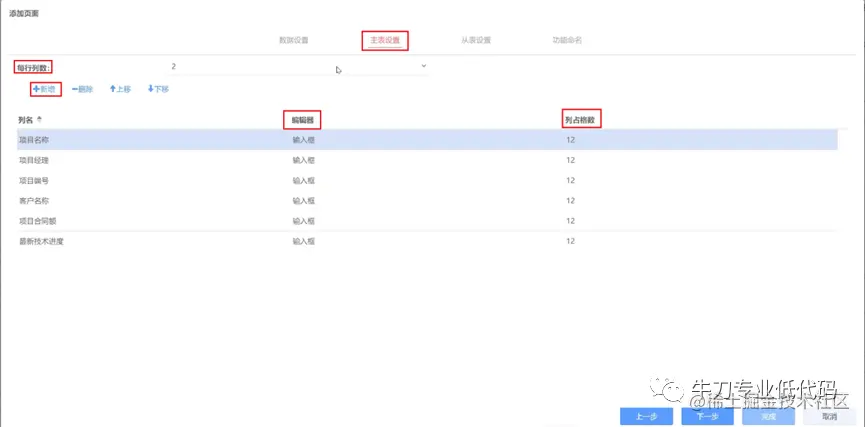Select the 项目编号 row

(x=427, y=180)
